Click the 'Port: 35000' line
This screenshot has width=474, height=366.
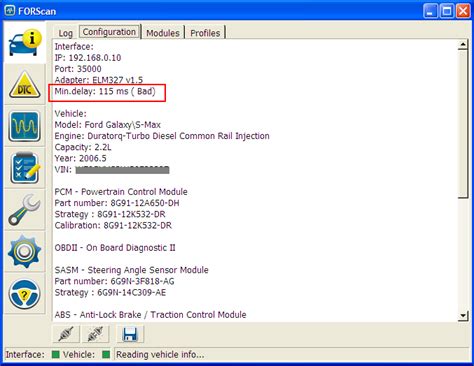click(x=78, y=69)
